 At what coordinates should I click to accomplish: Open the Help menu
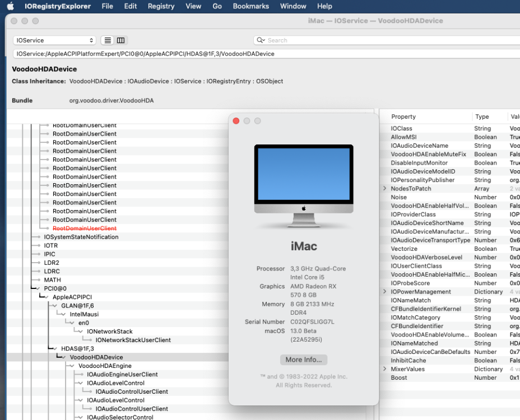(x=324, y=6)
